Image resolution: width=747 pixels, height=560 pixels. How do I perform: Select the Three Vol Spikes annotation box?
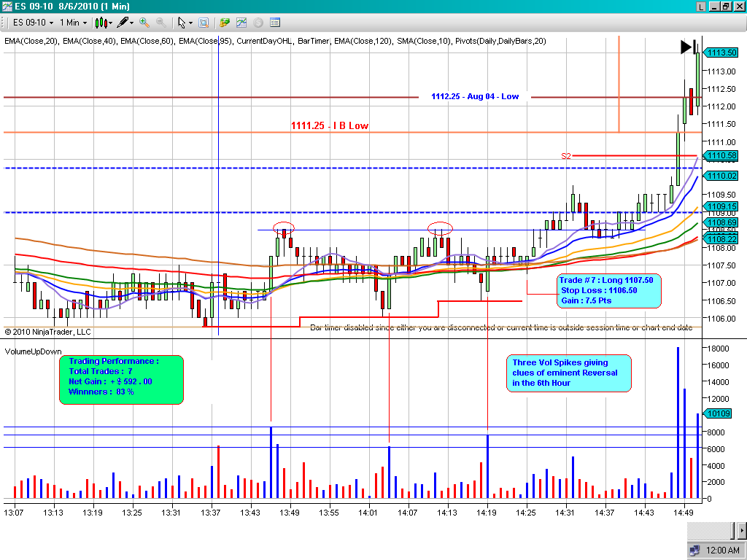[x=569, y=373]
